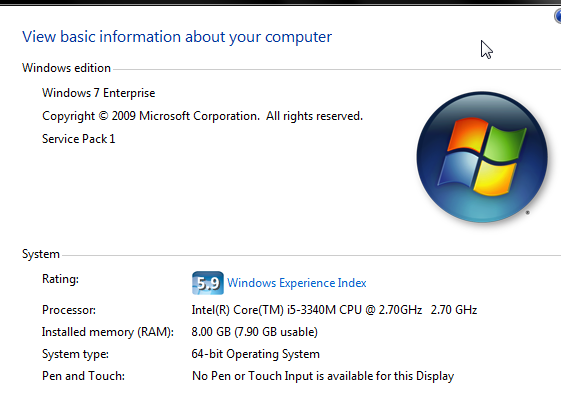Screen dimensions: 561x393
Task: Click the 5.9 rating score badge
Action: click(208, 283)
